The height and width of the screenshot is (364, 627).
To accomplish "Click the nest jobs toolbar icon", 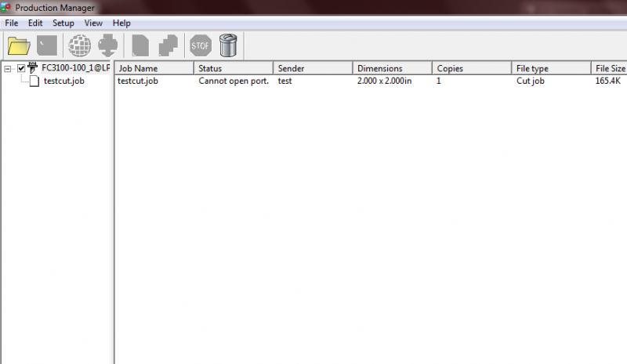I will 168,45.
